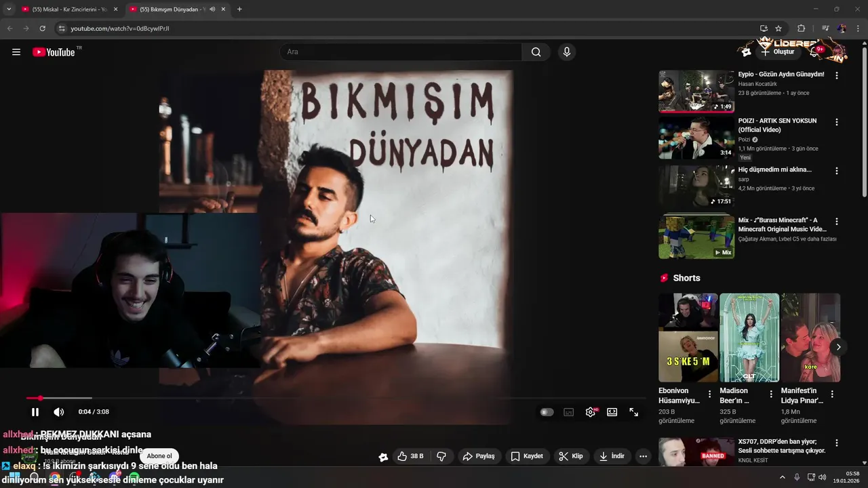Open the Madison Beer short
The width and height of the screenshot is (868, 488).
coord(749,338)
